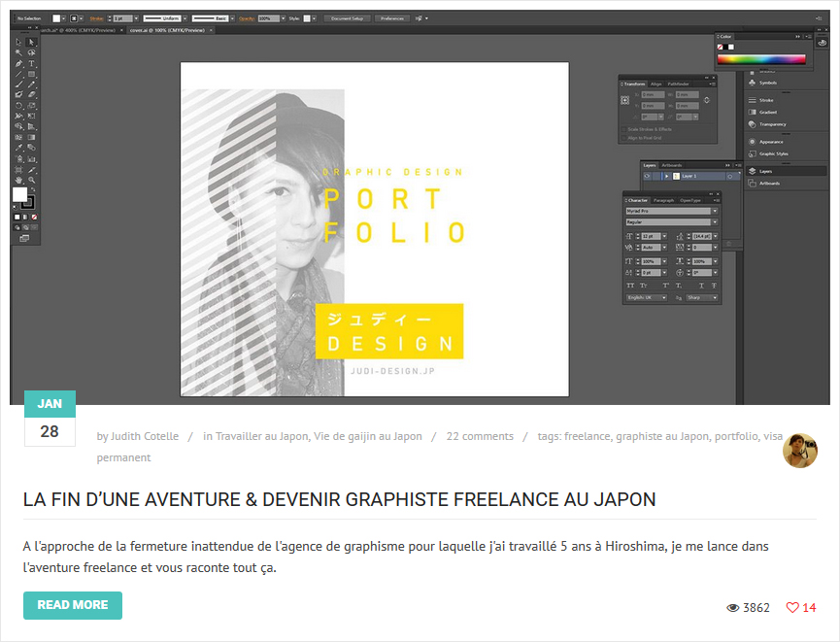This screenshot has height=642, width=840.
Task: Click the READ MORE button
Action: click(x=73, y=605)
